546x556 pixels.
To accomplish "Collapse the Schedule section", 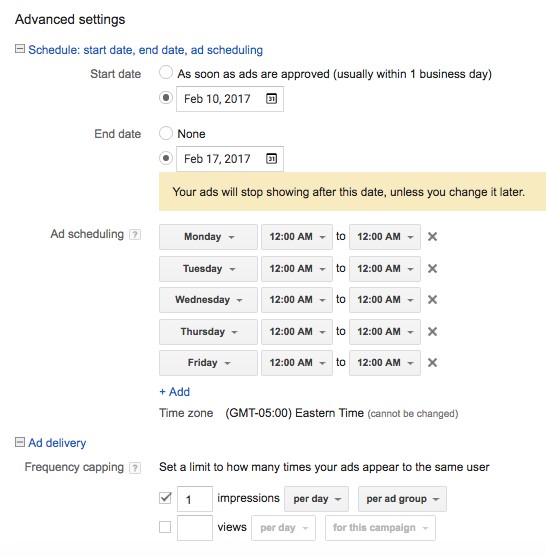I will click(x=20, y=49).
